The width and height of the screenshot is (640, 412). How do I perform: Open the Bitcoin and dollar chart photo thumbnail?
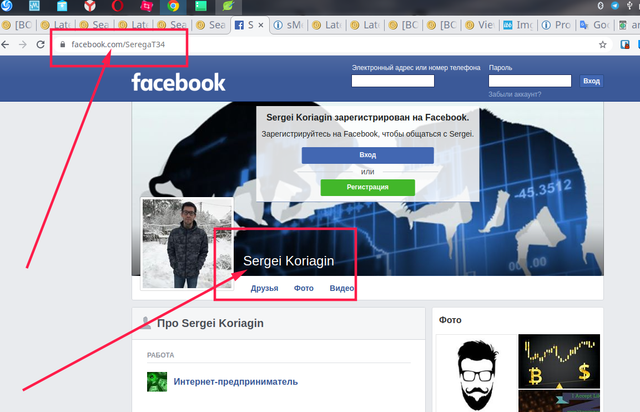point(559,361)
